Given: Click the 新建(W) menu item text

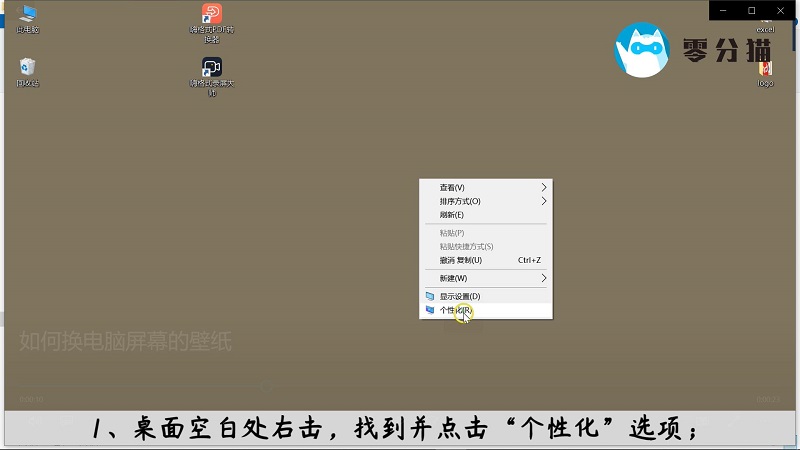Looking at the screenshot, I should click(453, 278).
